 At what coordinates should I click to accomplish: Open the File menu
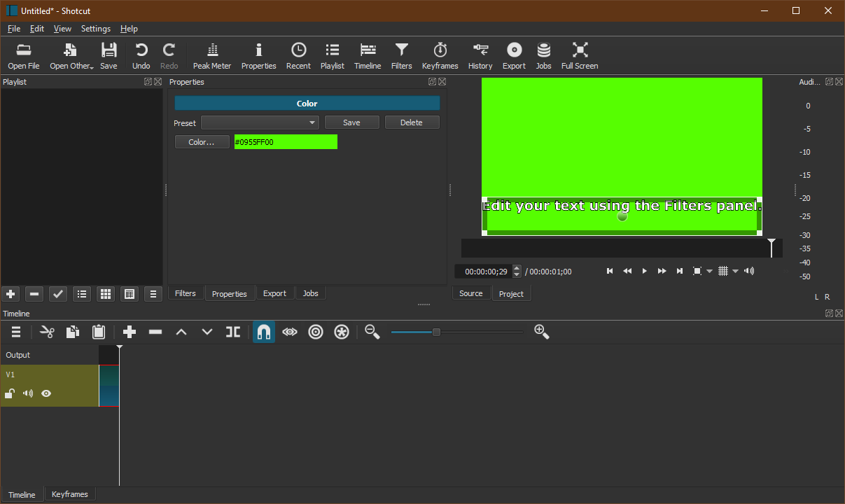(x=14, y=29)
